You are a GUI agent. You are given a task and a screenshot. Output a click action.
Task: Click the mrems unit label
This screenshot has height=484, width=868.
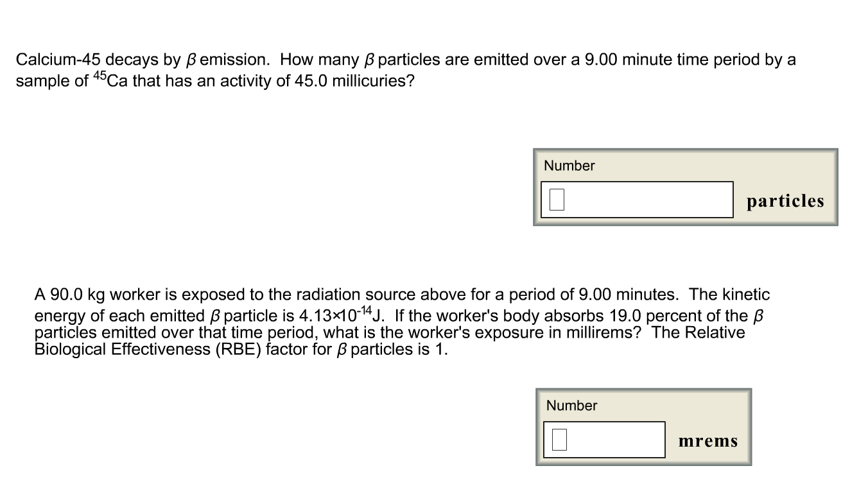pyautogui.click(x=708, y=440)
